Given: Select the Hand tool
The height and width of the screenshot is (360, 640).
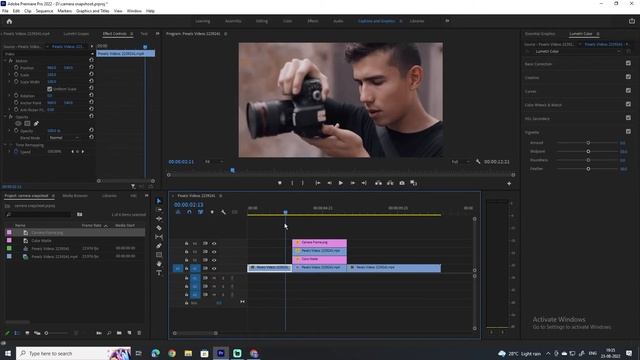Looking at the screenshot, I should [159, 264].
